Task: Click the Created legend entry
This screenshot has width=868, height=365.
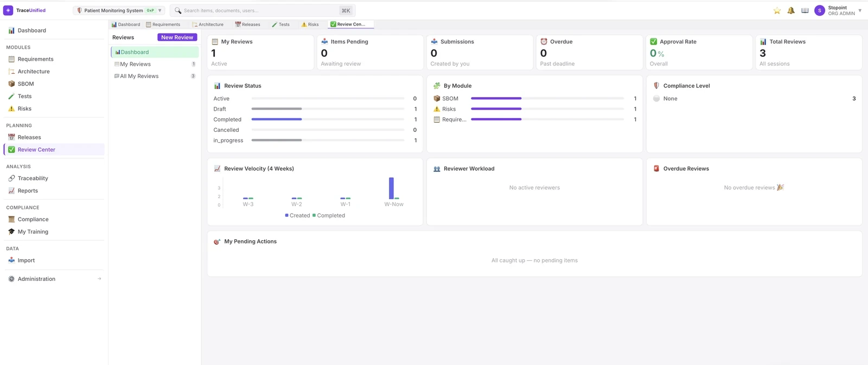Action: 298,215
